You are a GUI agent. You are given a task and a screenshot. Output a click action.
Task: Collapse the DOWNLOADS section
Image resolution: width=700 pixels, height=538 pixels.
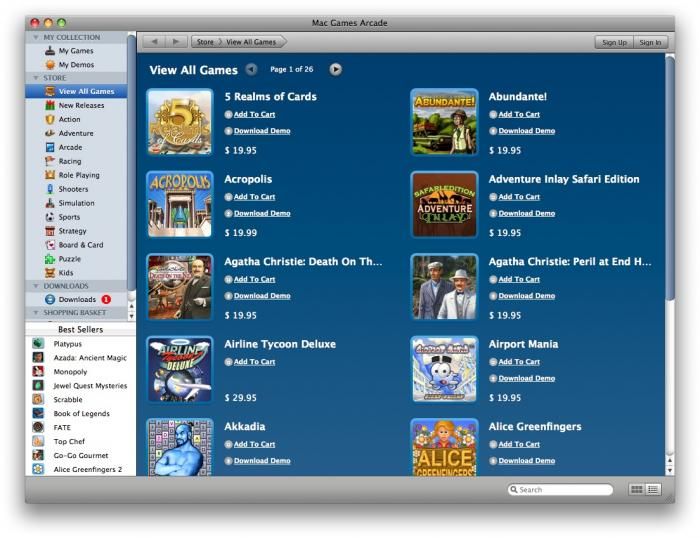tap(36, 286)
